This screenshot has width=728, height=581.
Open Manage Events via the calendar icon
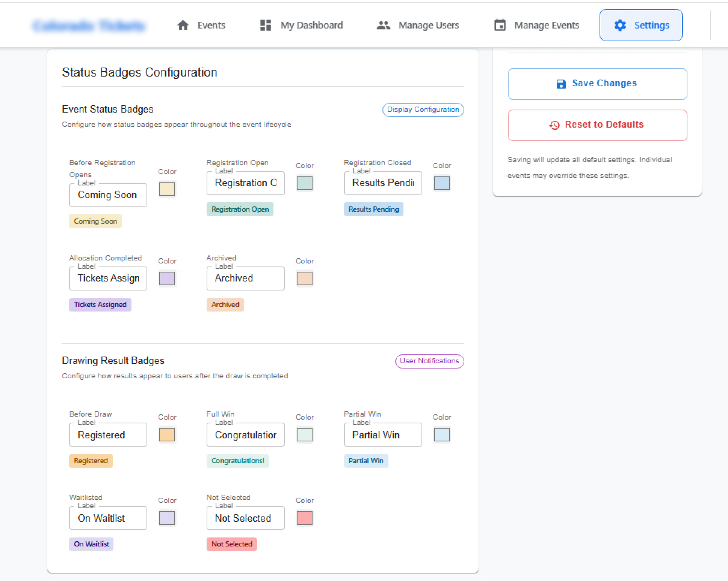tap(500, 25)
